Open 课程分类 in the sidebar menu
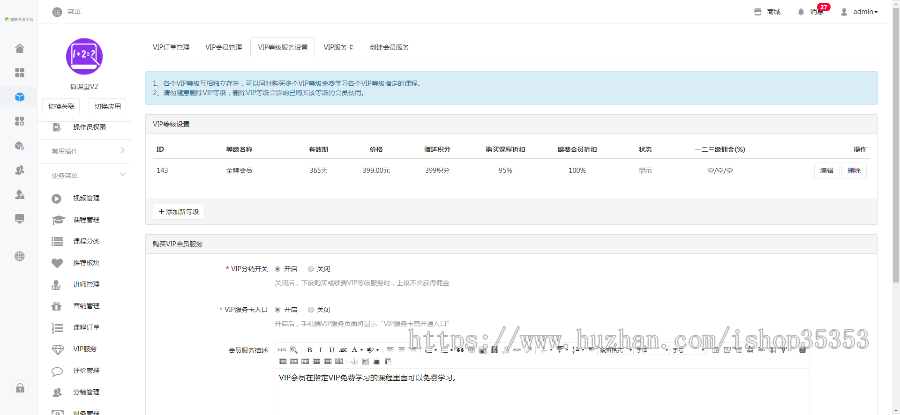Viewport: 900px width, 415px height. coord(86,242)
